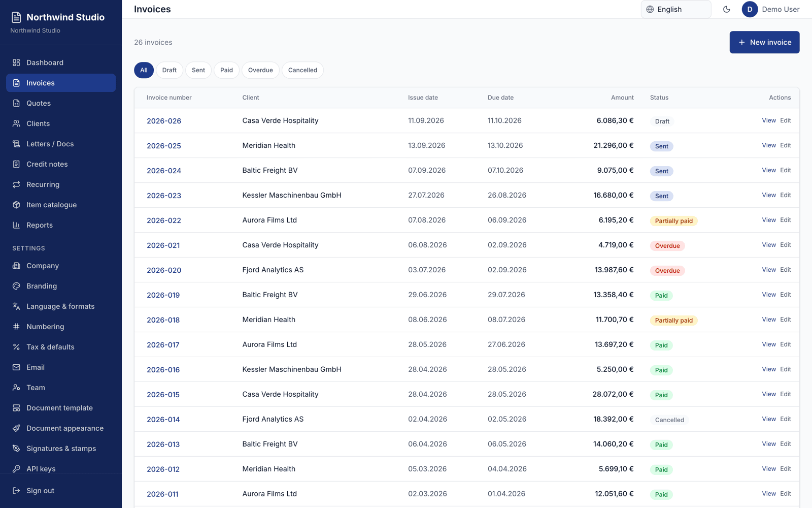The height and width of the screenshot is (508, 812).
Task: Click the Clients people icon
Action: tap(16, 123)
